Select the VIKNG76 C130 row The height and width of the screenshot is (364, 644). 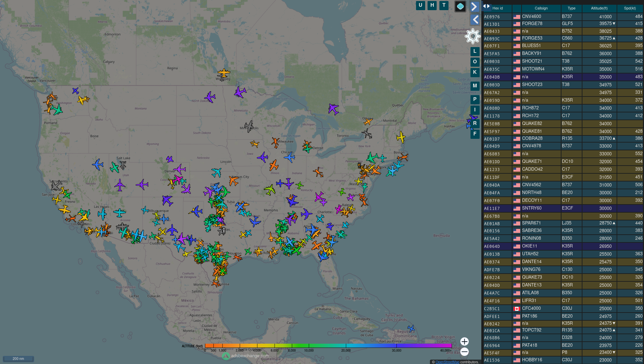(x=563, y=270)
